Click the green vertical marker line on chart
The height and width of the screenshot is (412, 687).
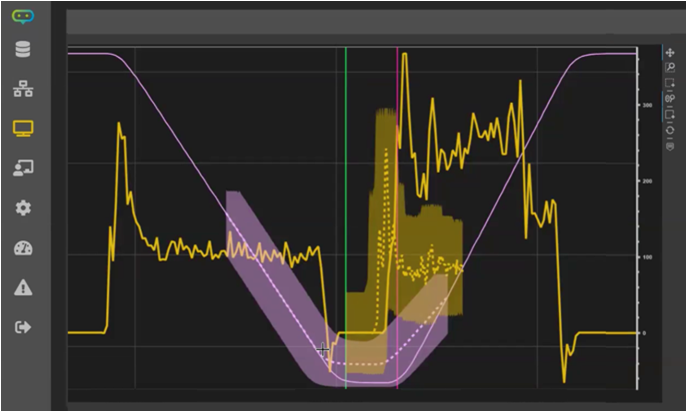coord(346,218)
